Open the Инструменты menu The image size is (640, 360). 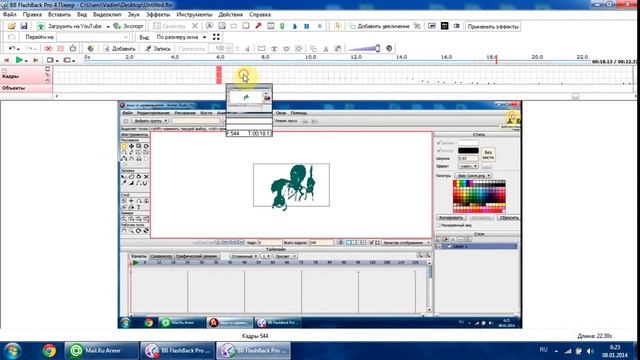[194, 15]
